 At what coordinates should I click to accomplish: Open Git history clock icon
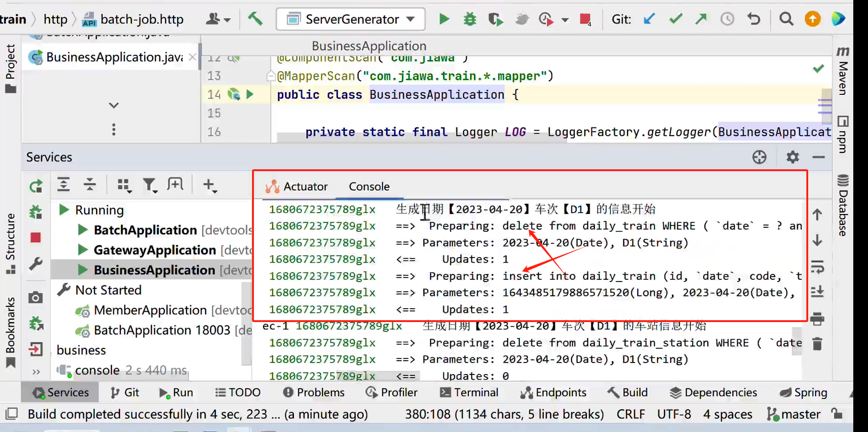[x=727, y=19]
